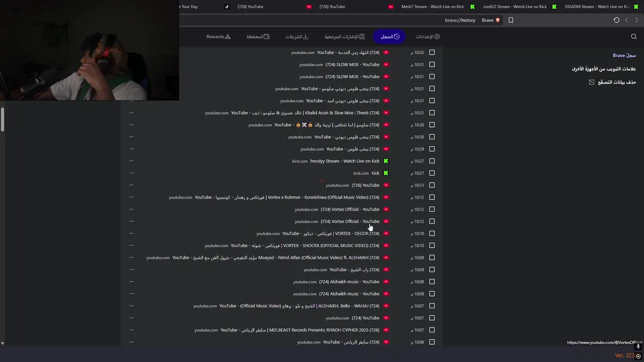Viewport: 644px width, 362px height.
Task: Tick checkbox for Vortex x Ruhmvn Konnichiwa entry
Action: (432, 197)
